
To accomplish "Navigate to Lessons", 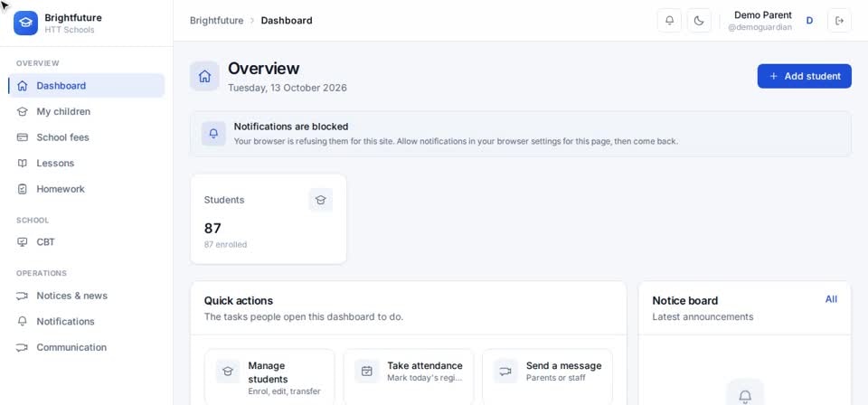I will pos(87,164).
